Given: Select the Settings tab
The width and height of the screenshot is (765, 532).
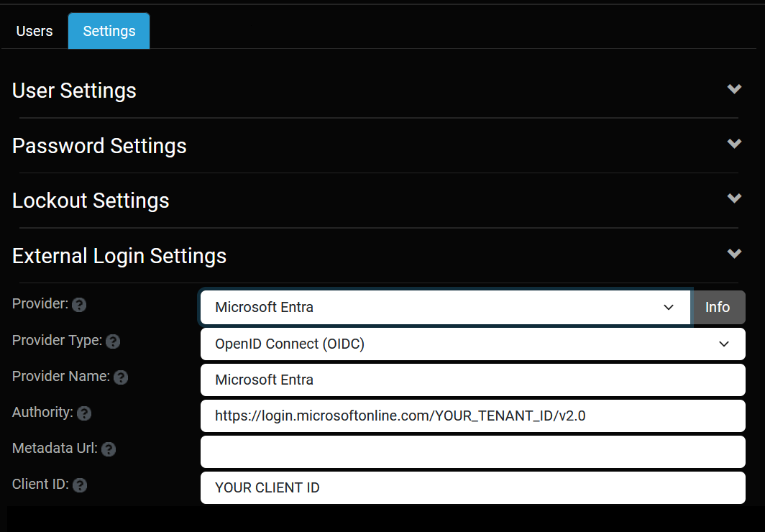Looking at the screenshot, I should tap(109, 31).
